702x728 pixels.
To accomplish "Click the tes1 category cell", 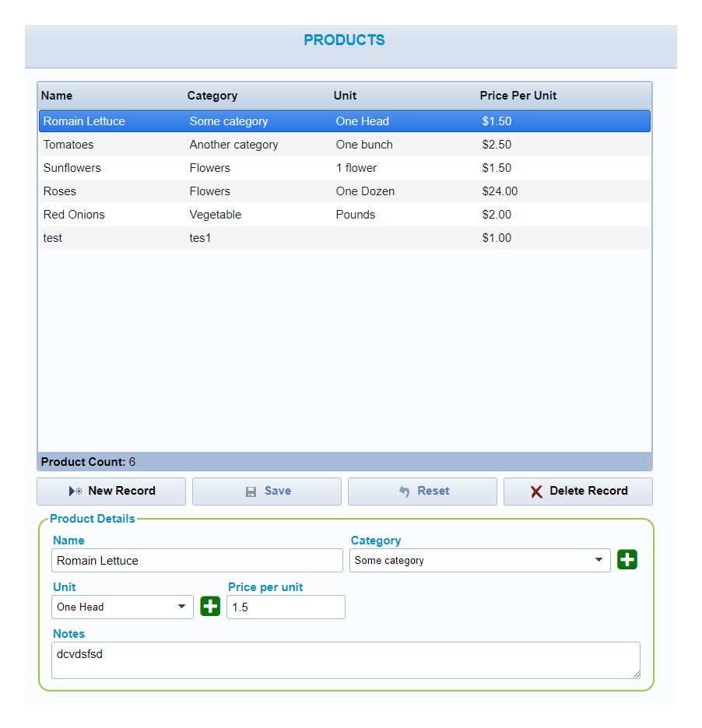I will point(200,238).
